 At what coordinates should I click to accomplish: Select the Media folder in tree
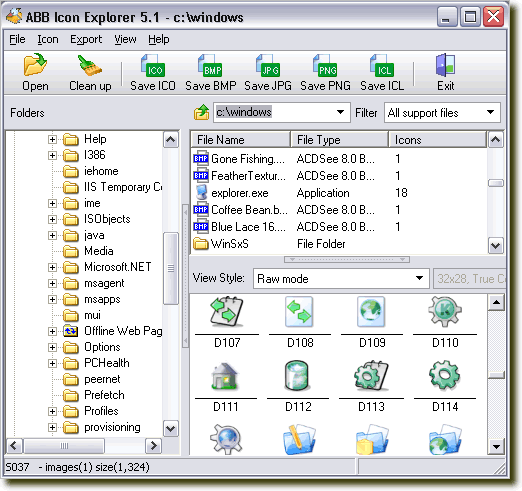pos(99,251)
